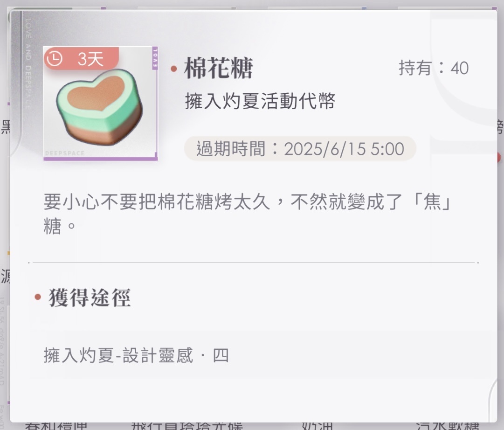Image resolution: width=504 pixels, height=430 pixels.
Task: Tap the red notification dot at right edge
Action: point(498,157)
